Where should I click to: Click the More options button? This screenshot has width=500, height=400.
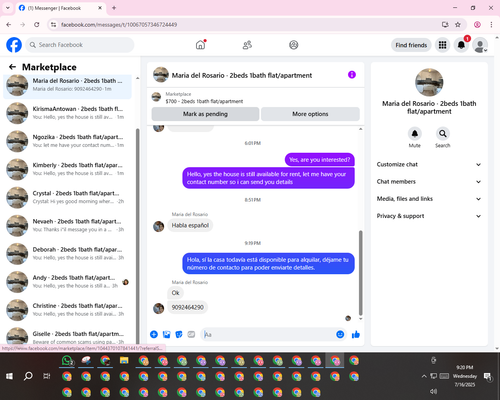point(310,114)
